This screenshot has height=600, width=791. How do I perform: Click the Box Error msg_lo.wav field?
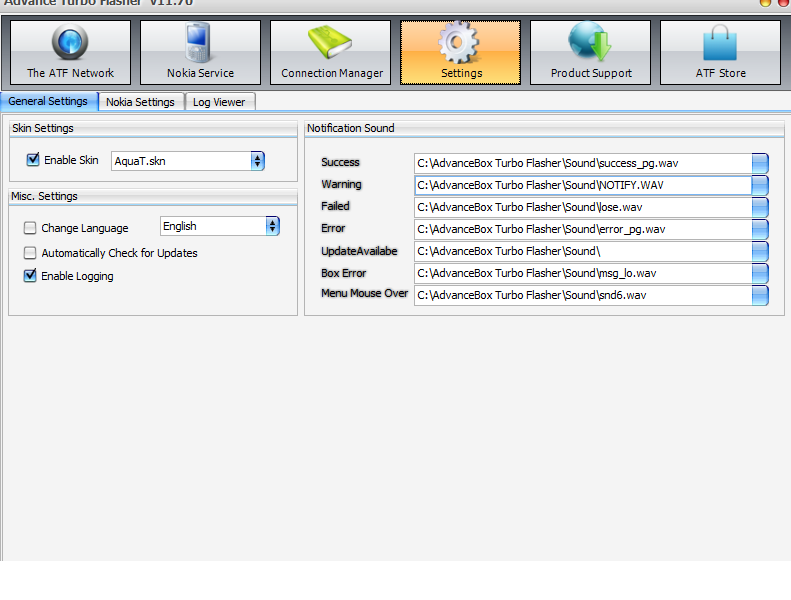point(583,273)
